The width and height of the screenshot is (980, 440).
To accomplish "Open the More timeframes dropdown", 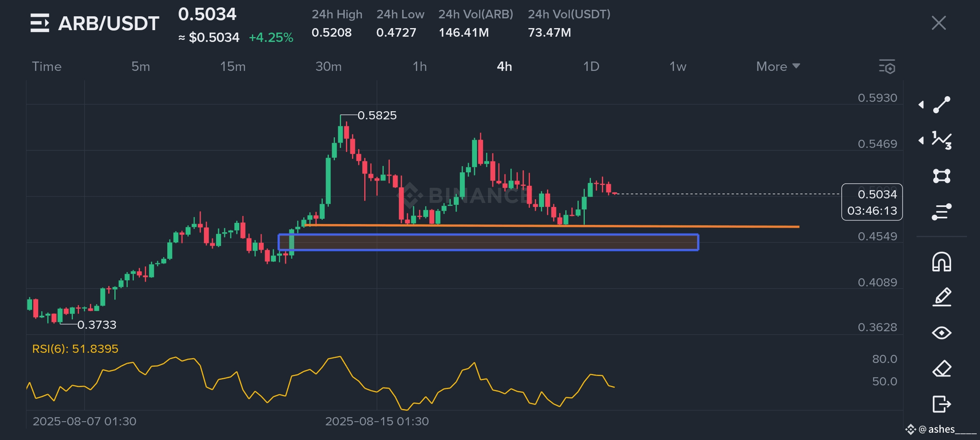I will (778, 66).
